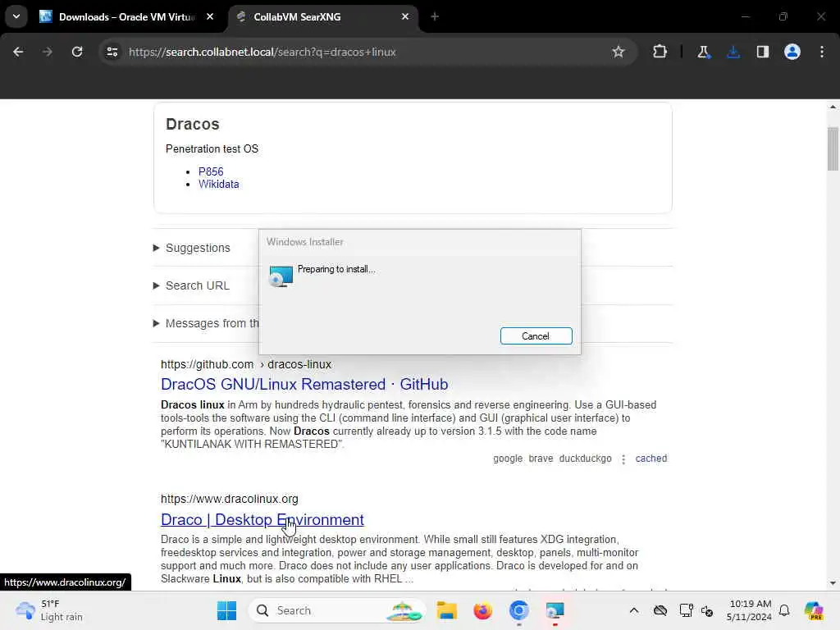View site information icon in address bar
The width and height of the screenshot is (840, 630).
pyautogui.click(x=112, y=52)
